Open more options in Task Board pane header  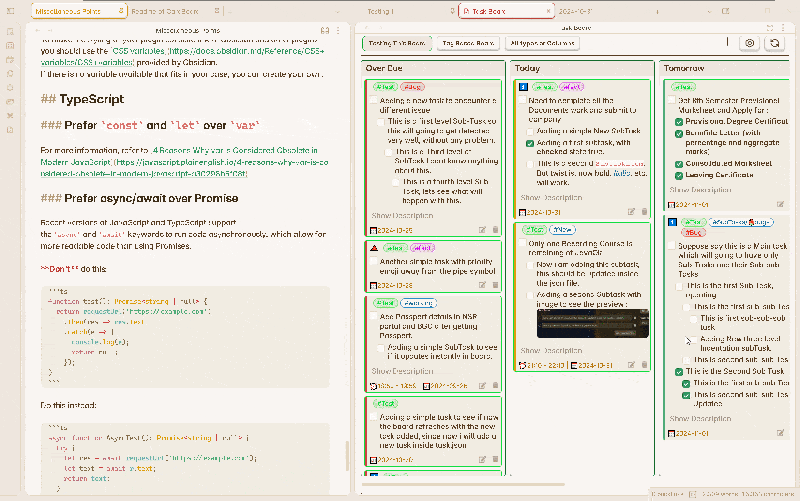click(x=783, y=28)
